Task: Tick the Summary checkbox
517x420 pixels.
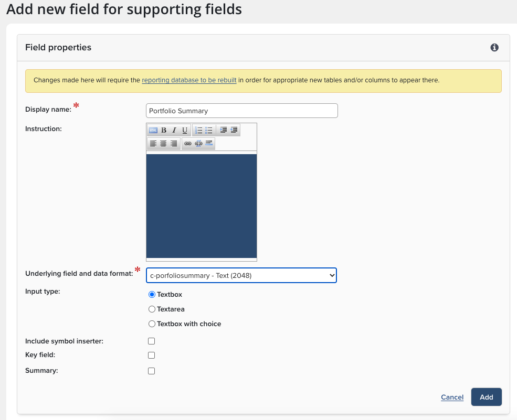Action: click(x=152, y=371)
